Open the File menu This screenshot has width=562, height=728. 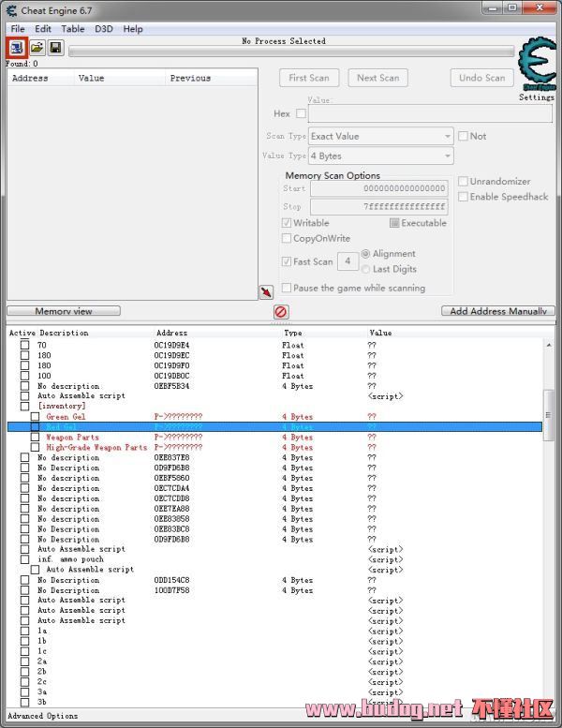[x=18, y=29]
